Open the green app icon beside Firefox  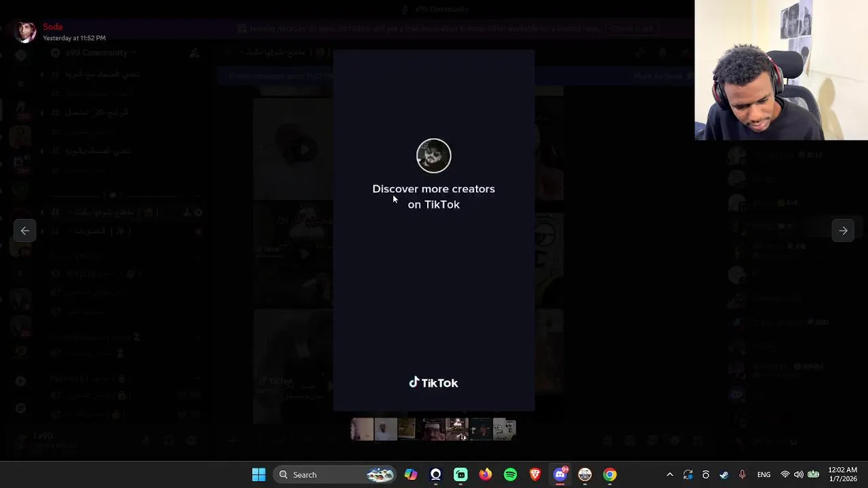tap(460, 474)
